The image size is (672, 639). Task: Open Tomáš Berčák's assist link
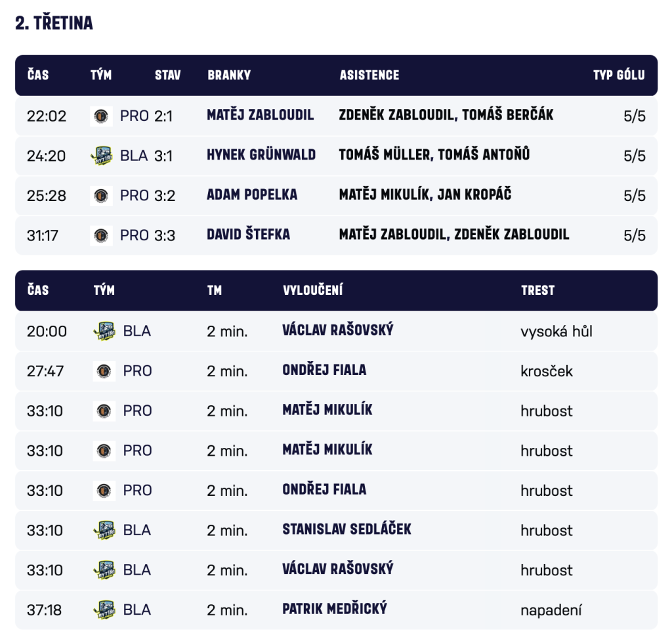coord(507,115)
